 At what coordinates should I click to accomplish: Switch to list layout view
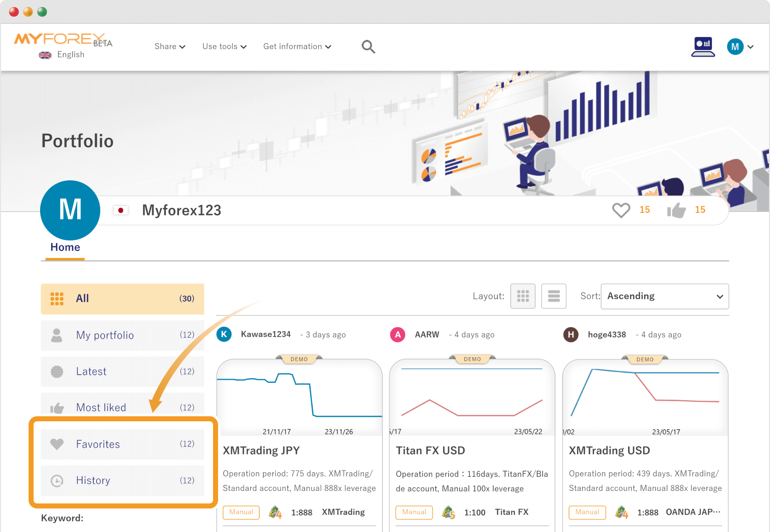tap(554, 296)
